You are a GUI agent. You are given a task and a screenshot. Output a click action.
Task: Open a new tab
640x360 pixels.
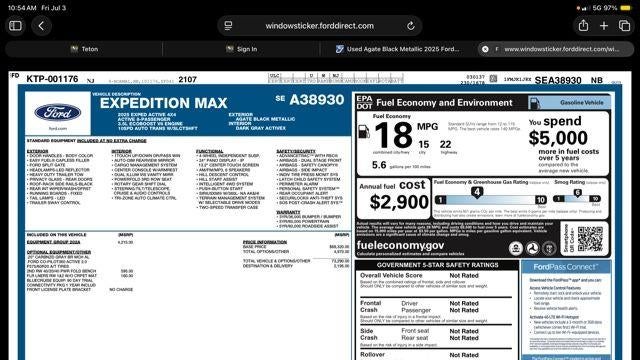click(604, 26)
